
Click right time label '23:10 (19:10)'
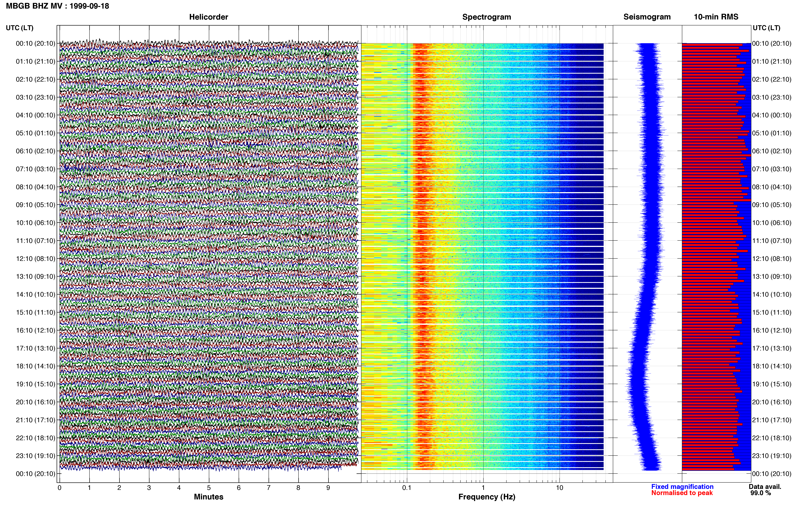tap(772, 456)
